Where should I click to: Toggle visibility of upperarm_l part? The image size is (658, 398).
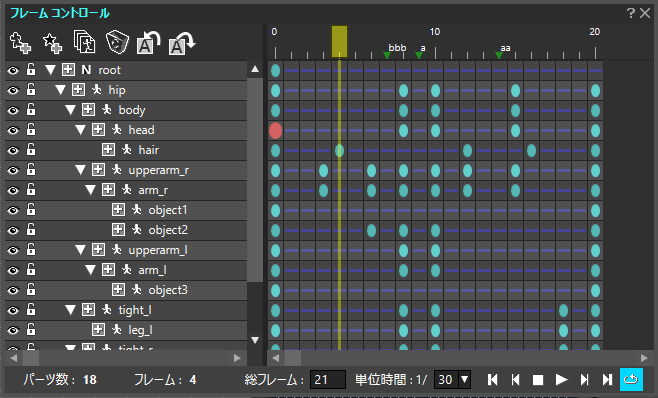tap(13, 250)
